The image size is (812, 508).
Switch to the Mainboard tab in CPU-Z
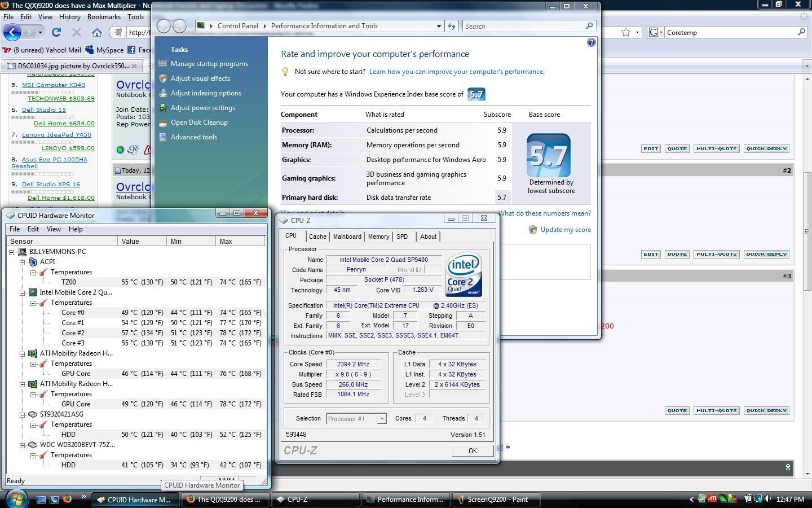point(347,237)
